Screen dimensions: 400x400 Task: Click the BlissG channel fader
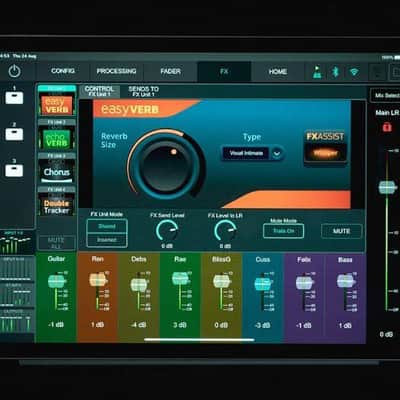point(221,281)
